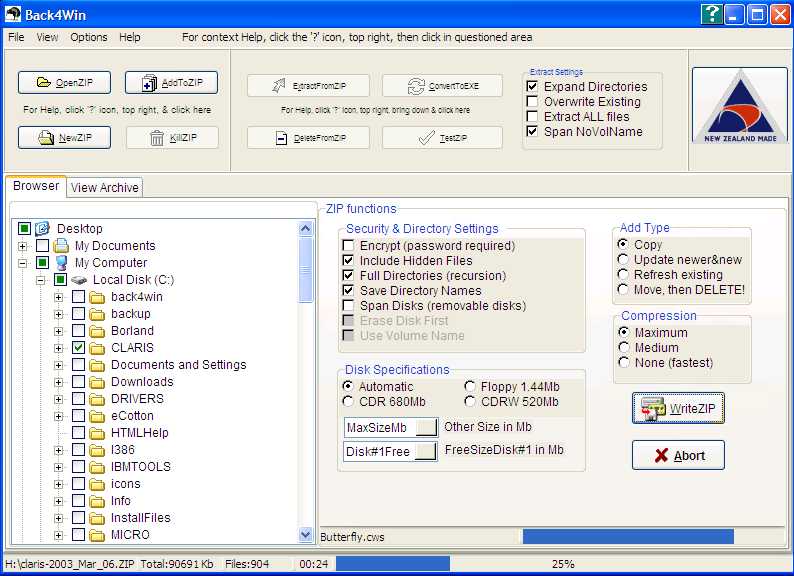Click the OpenZIP button
Screen dimensions: 794x576
(x=64, y=83)
